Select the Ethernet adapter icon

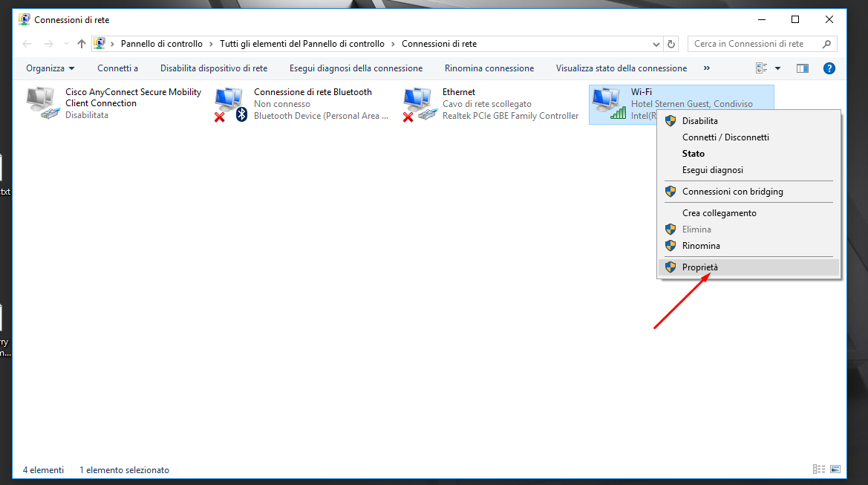(420, 104)
